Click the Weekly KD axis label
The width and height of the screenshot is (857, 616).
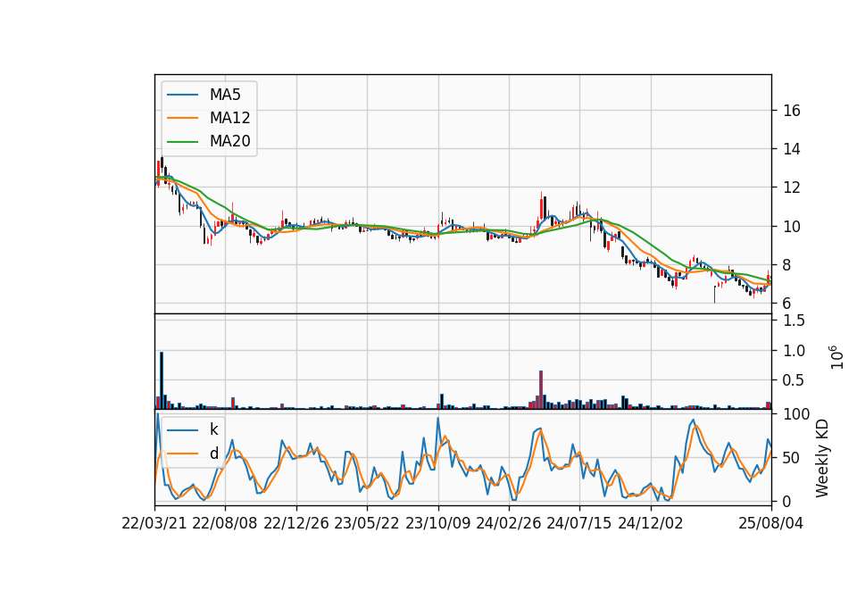coord(822,459)
